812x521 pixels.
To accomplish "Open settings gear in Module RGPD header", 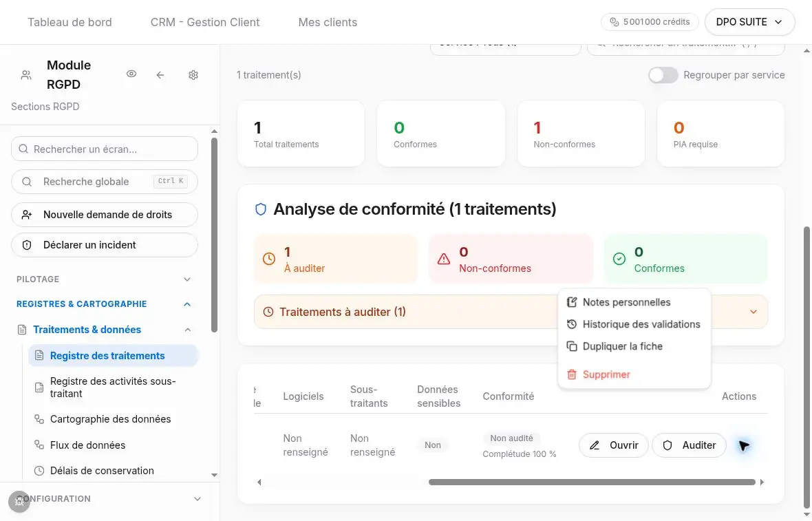I will pyautogui.click(x=193, y=75).
